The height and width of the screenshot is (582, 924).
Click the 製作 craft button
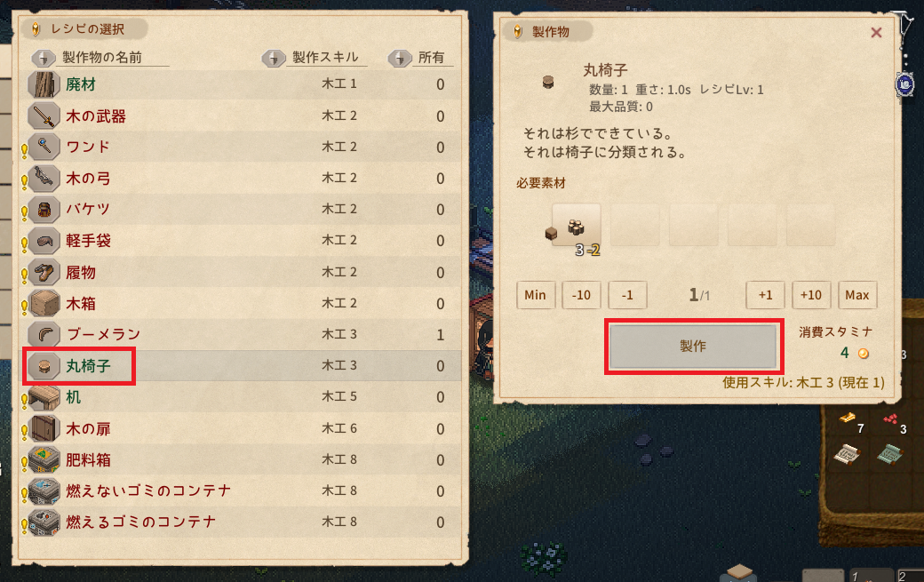[693, 346]
